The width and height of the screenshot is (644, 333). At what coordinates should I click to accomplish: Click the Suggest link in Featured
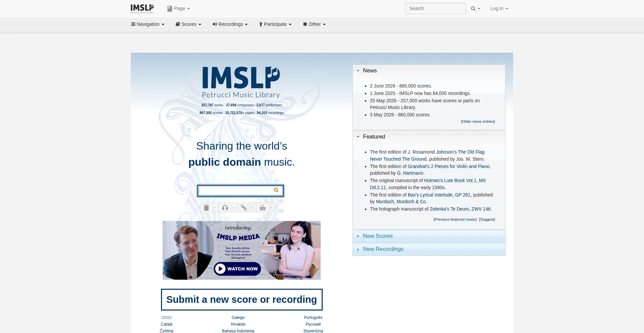coord(487,219)
